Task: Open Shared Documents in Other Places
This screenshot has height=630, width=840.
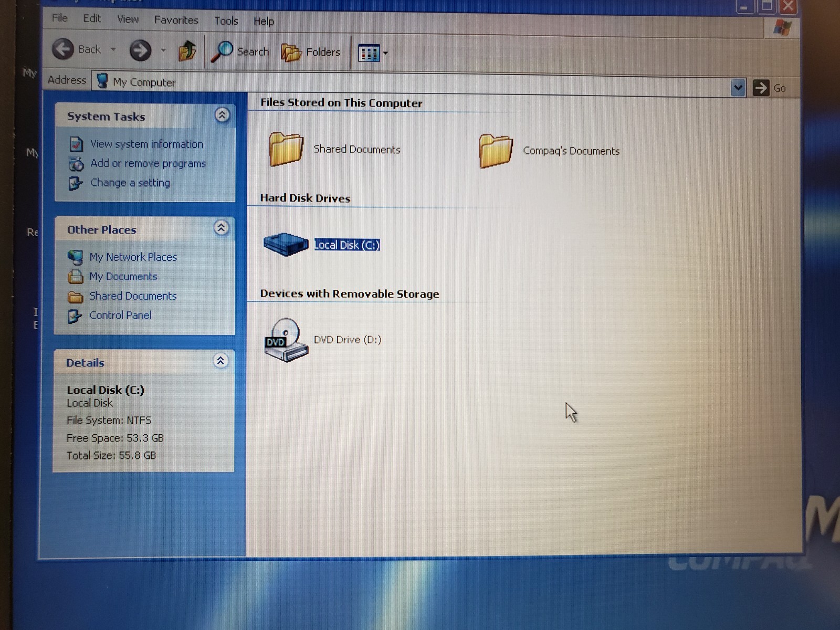Action: (133, 296)
